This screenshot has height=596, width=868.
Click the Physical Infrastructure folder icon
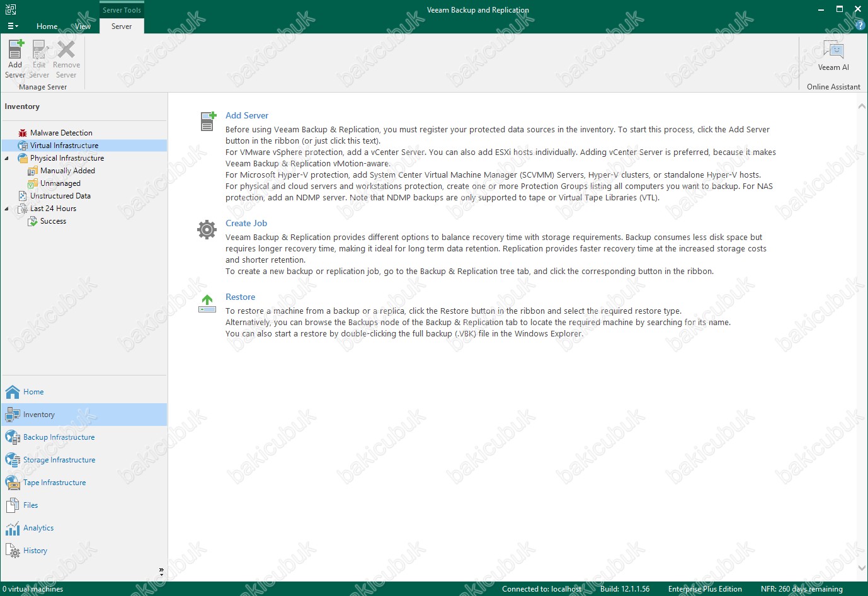pyautogui.click(x=23, y=158)
